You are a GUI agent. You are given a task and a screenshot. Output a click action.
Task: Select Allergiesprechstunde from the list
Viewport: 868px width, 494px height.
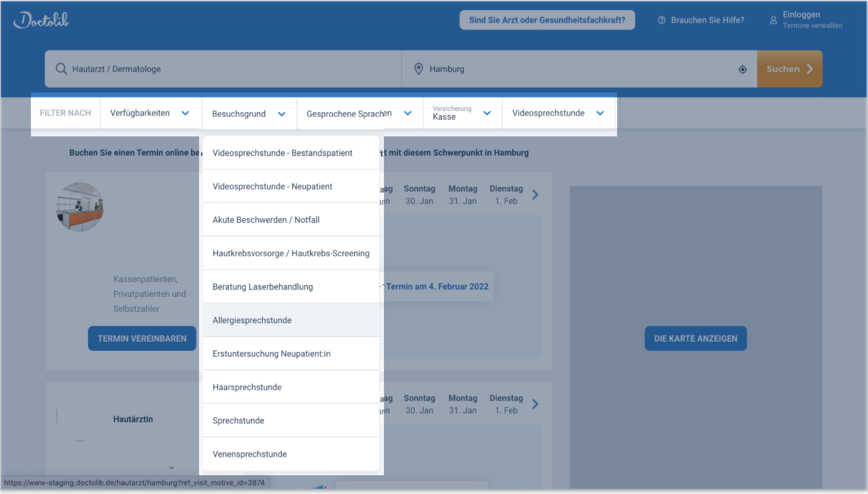pyautogui.click(x=252, y=320)
